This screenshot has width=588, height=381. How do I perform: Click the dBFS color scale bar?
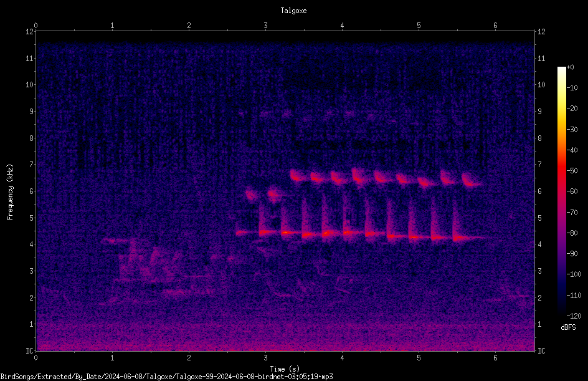pyautogui.click(x=561, y=191)
